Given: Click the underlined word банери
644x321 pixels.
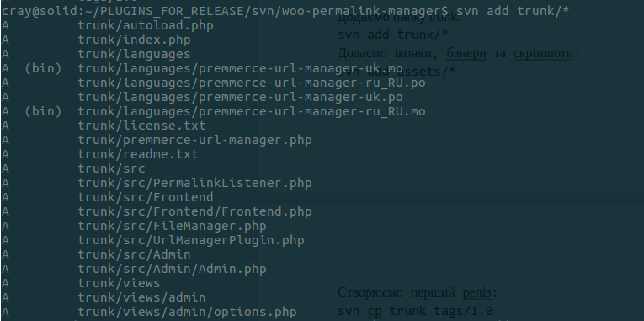Looking at the screenshot, I should pyautogui.click(x=466, y=53).
